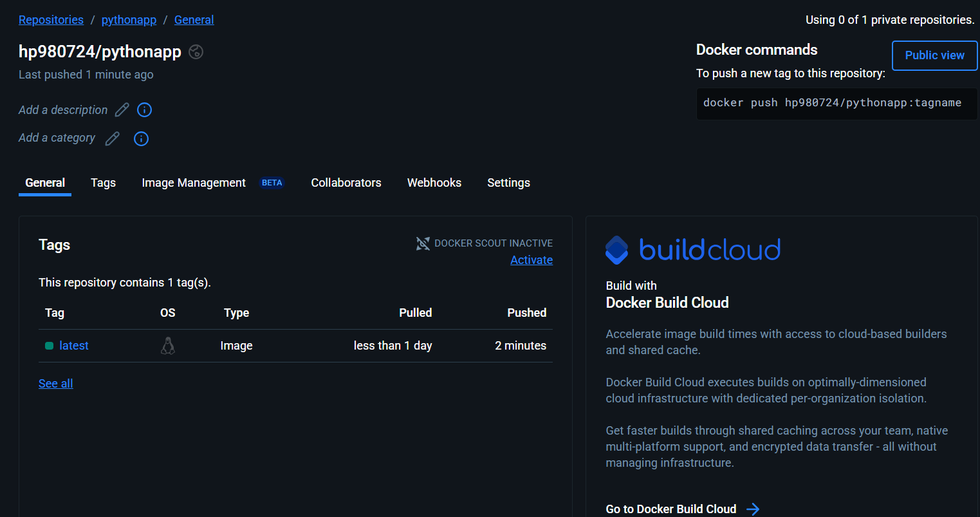Click the Tags section heading
The height and width of the screenshot is (517, 980).
click(x=54, y=245)
